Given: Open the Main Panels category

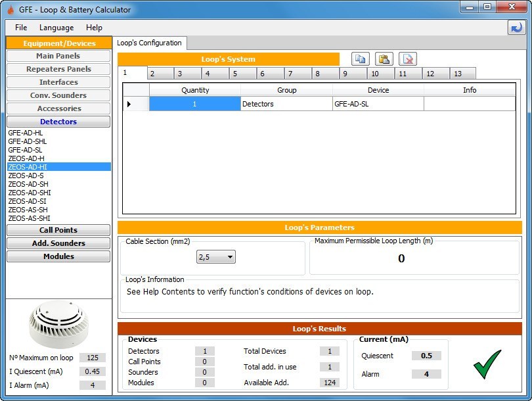Looking at the screenshot, I should tap(58, 56).
